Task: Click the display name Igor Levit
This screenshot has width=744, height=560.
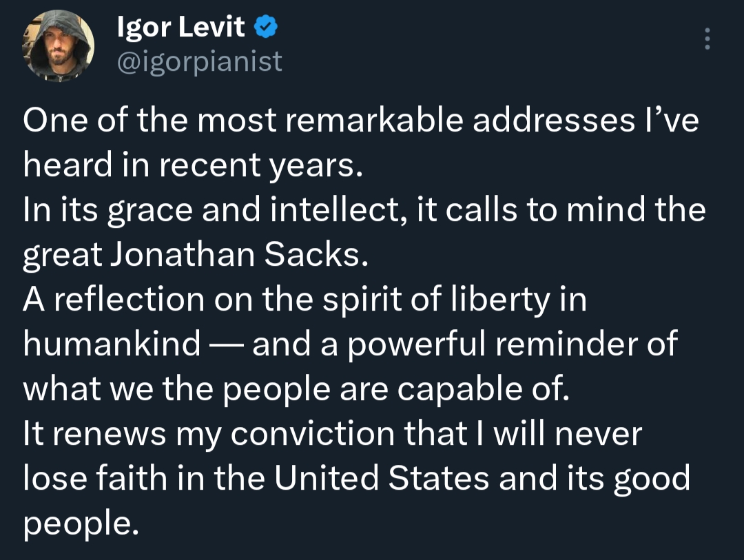Action: coord(181,28)
